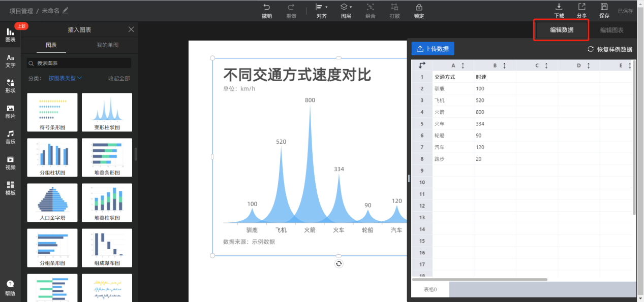
Task: Click the 数据来源：示例数据 caption
Action: coord(249,242)
